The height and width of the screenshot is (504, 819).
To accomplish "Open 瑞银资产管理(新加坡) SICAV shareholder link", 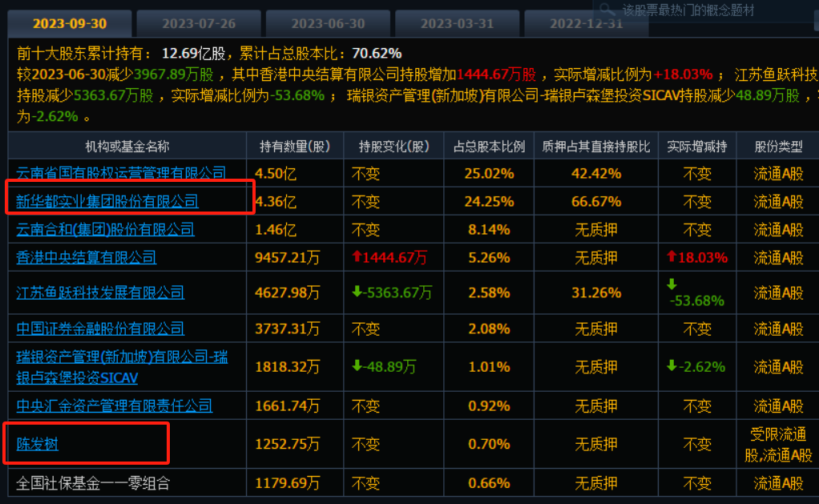I will click(x=122, y=367).
